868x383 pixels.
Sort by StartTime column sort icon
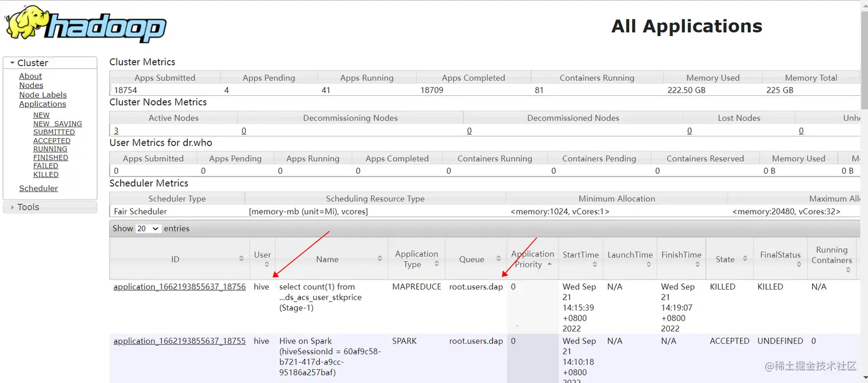pos(595,264)
